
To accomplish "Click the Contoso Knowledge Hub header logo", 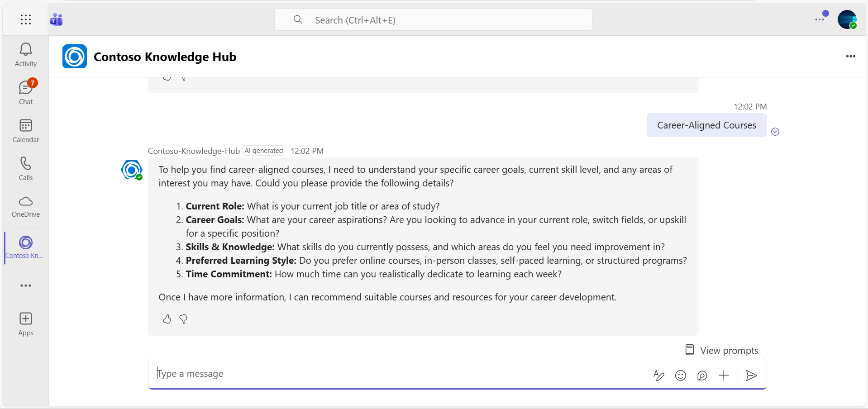I will tap(75, 57).
